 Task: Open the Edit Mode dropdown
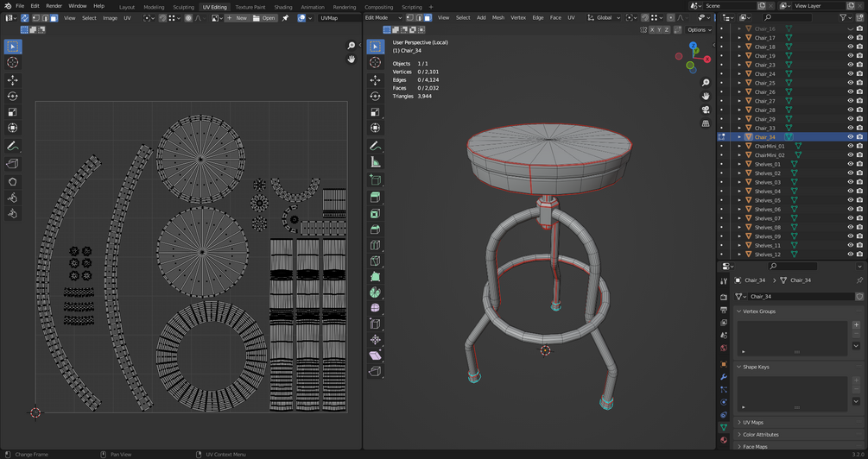pyautogui.click(x=383, y=18)
